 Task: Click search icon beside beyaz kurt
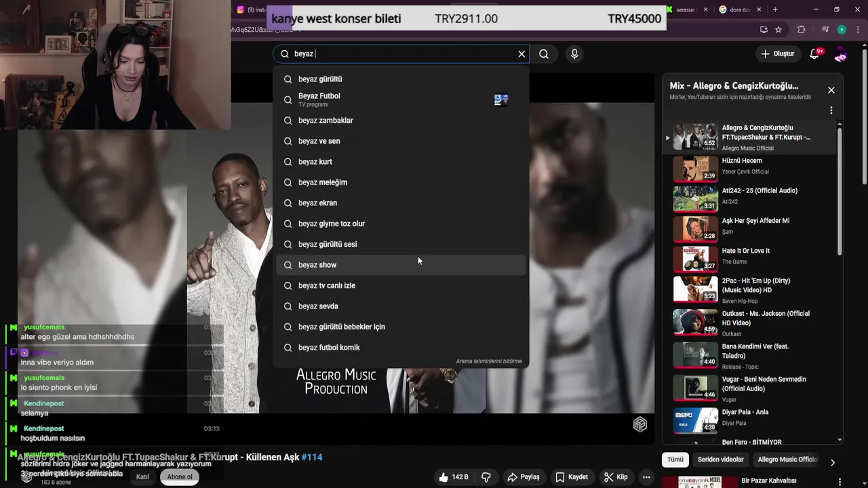click(288, 162)
